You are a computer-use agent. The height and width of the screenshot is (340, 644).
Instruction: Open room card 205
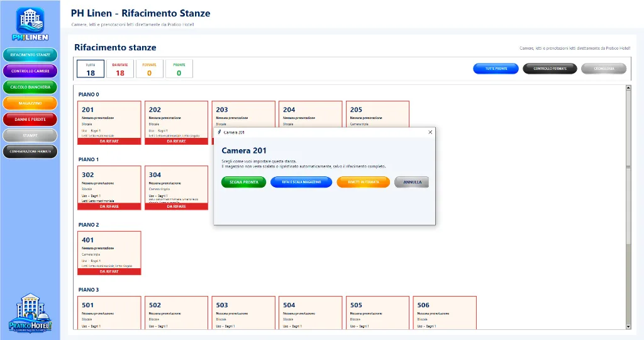(x=378, y=114)
